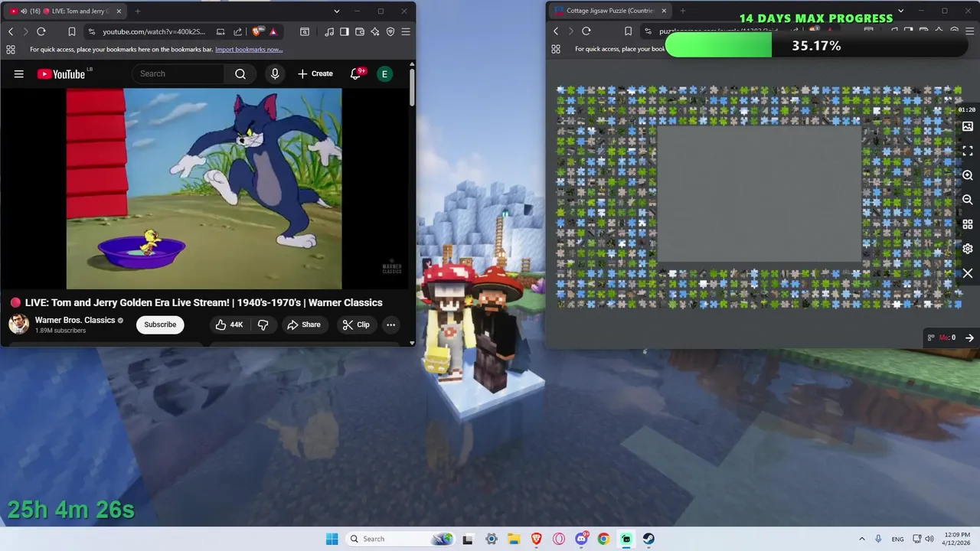This screenshot has width=980, height=551.
Task: Open the puzzle settings gear
Action: tap(968, 249)
